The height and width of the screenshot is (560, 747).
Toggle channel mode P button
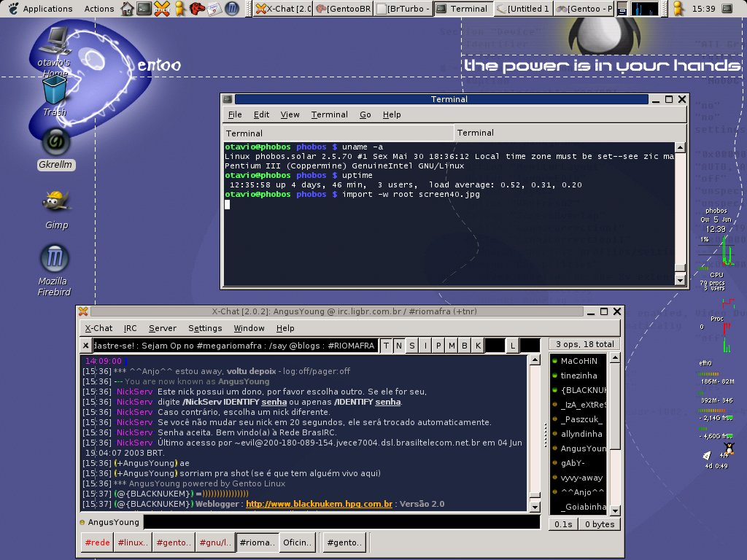[438, 346]
